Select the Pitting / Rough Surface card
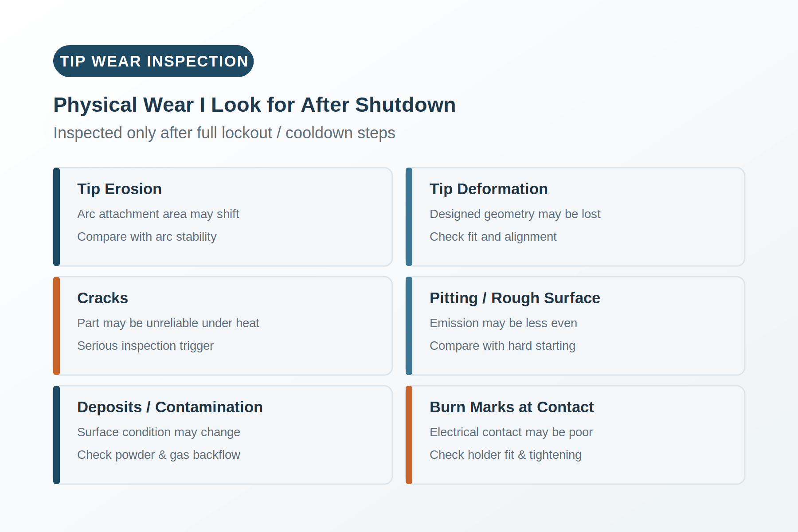 click(575, 326)
